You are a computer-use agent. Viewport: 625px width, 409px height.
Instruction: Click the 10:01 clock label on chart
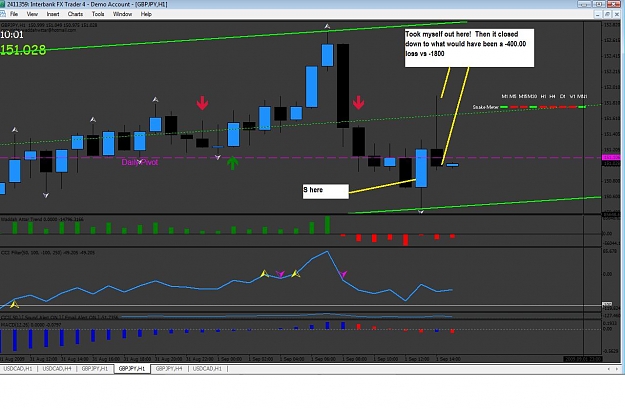tap(12, 35)
